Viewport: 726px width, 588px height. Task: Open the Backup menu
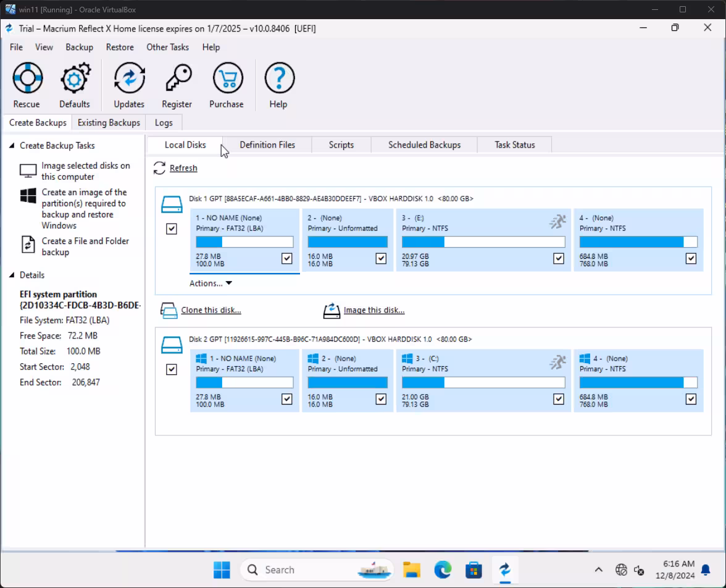pyautogui.click(x=79, y=48)
